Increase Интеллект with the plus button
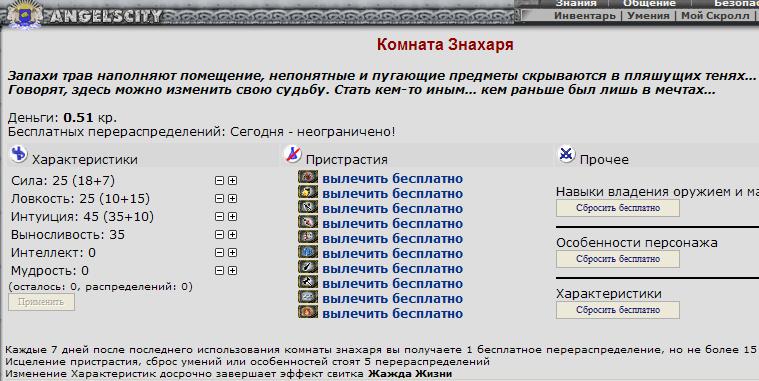Screen dimensions: 759x381 coord(232,253)
